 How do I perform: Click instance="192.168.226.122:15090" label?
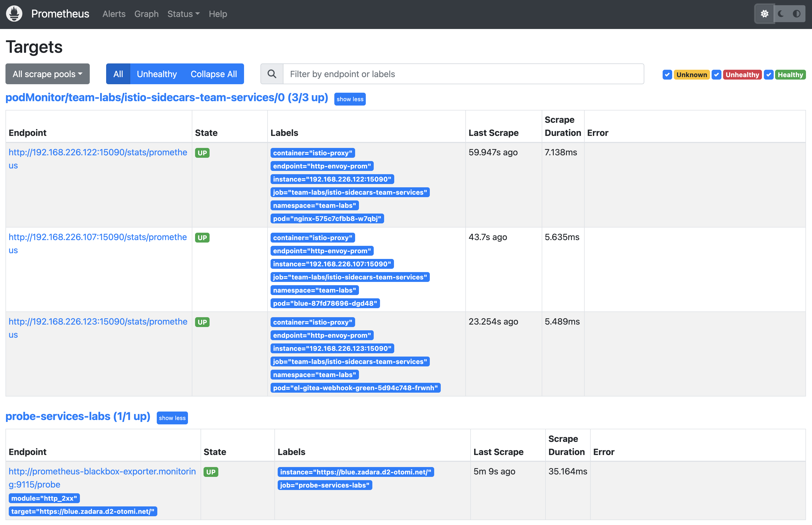pyautogui.click(x=332, y=179)
